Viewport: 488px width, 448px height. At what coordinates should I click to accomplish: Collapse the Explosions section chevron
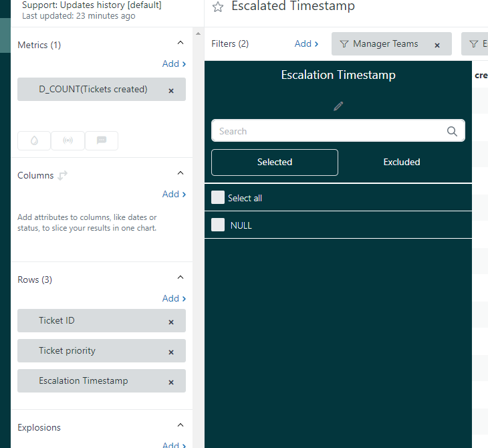[x=180, y=425]
